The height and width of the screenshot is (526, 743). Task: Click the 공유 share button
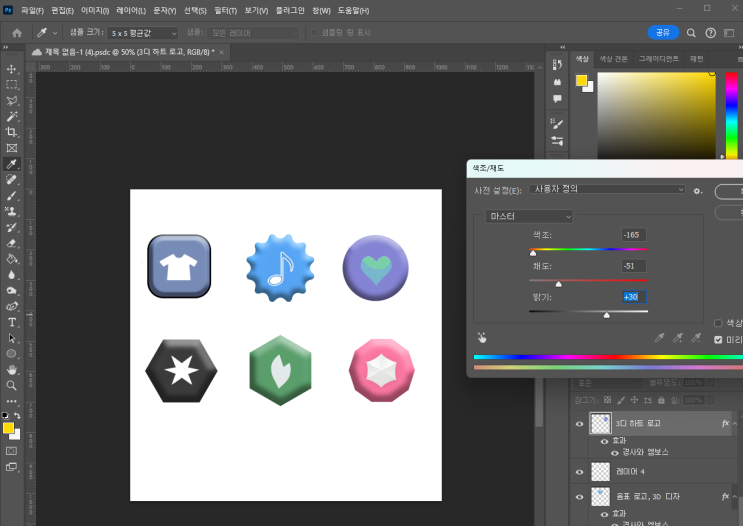(x=662, y=32)
